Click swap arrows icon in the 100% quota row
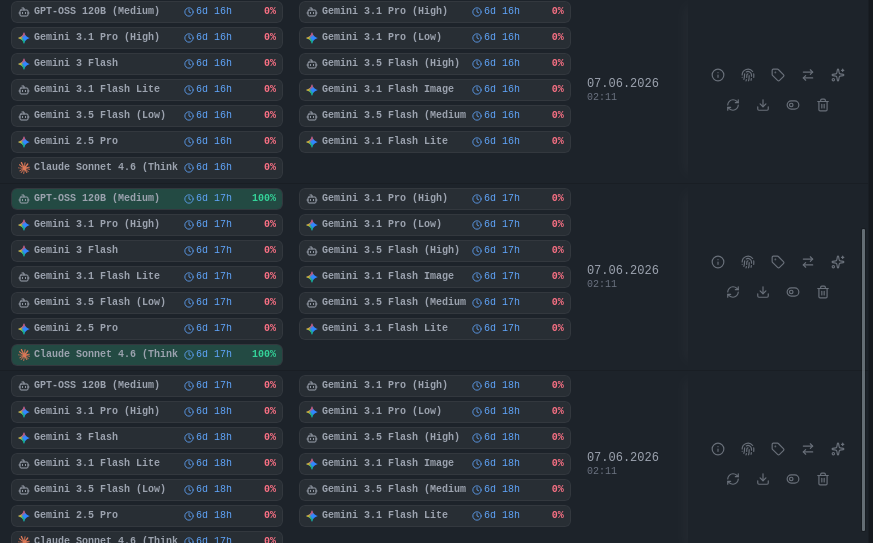The image size is (873, 543). pyautogui.click(x=808, y=262)
